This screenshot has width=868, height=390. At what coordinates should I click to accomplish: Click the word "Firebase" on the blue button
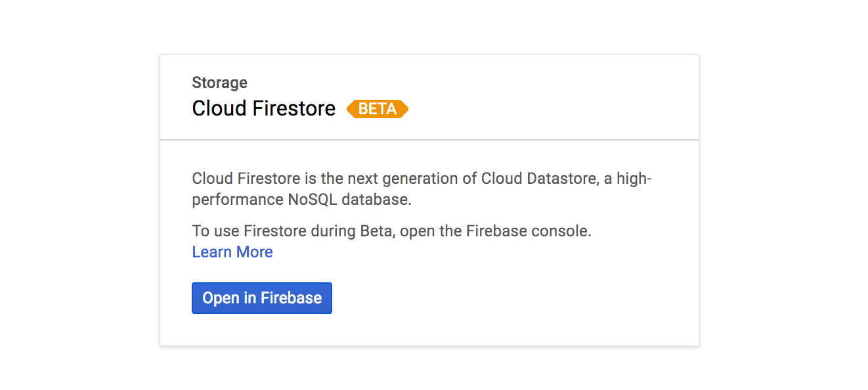(291, 298)
